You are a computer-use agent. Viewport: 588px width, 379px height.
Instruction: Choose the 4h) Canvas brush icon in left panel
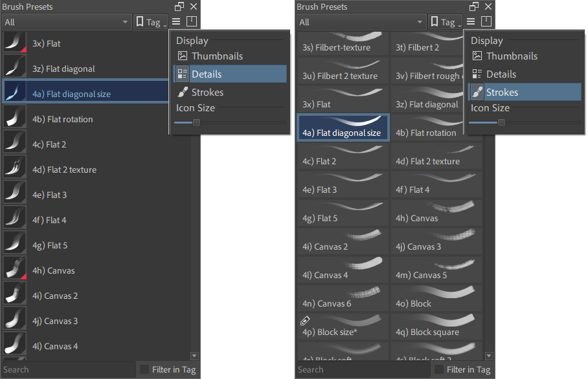[15, 268]
